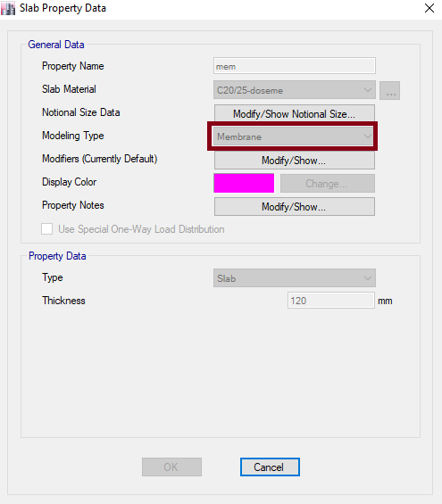Click the Property Name field containing mem

pyautogui.click(x=295, y=66)
